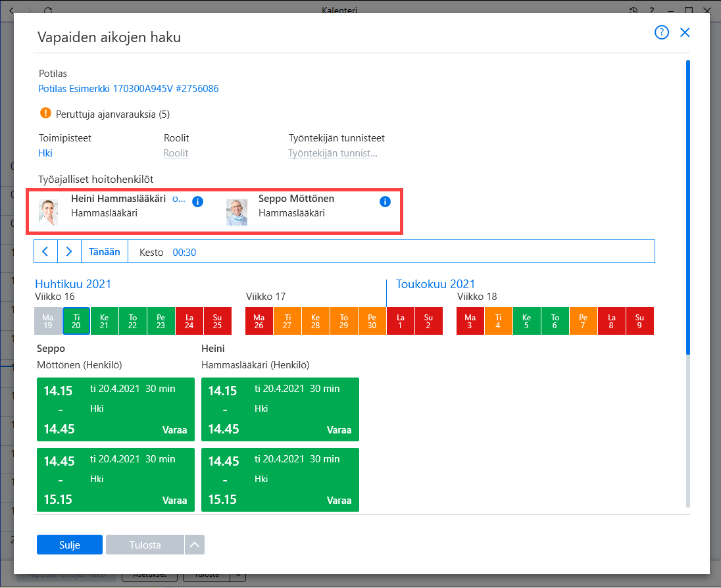
Task: Select Wednesday Ke 21 in week 16
Action: pyautogui.click(x=105, y=321)
